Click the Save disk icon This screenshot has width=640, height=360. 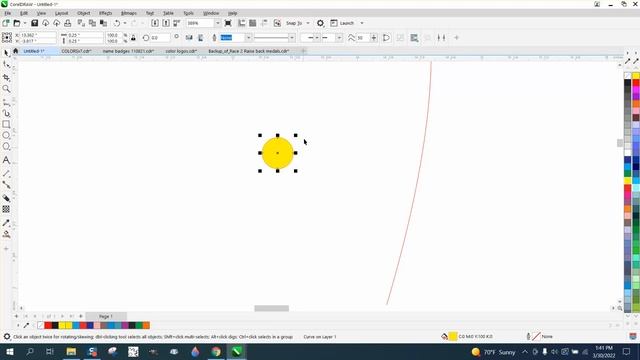[35, 23]
